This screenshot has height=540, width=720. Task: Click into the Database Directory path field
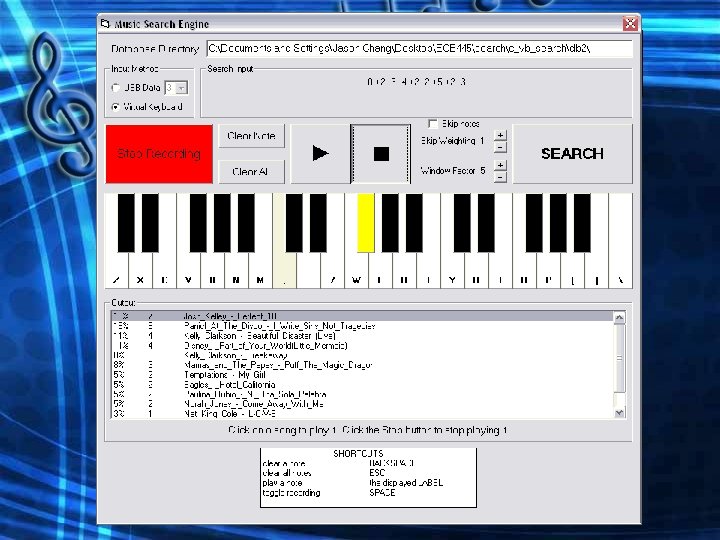pos(419,48)
